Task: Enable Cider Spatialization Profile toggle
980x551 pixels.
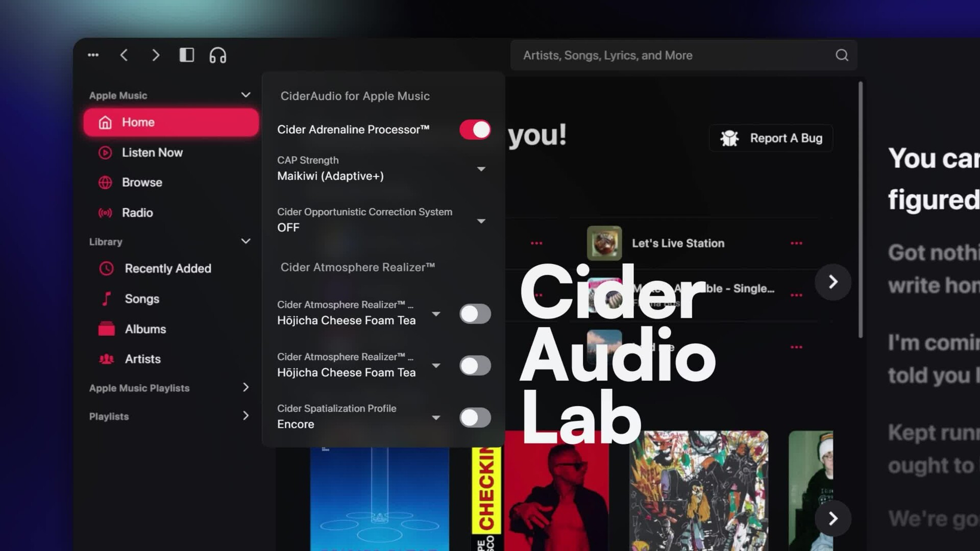Action: (x=475, y=417)
